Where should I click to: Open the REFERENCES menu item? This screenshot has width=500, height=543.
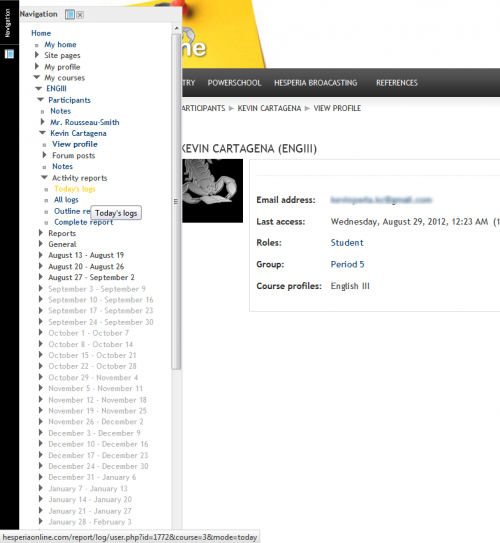pos(397,83)
